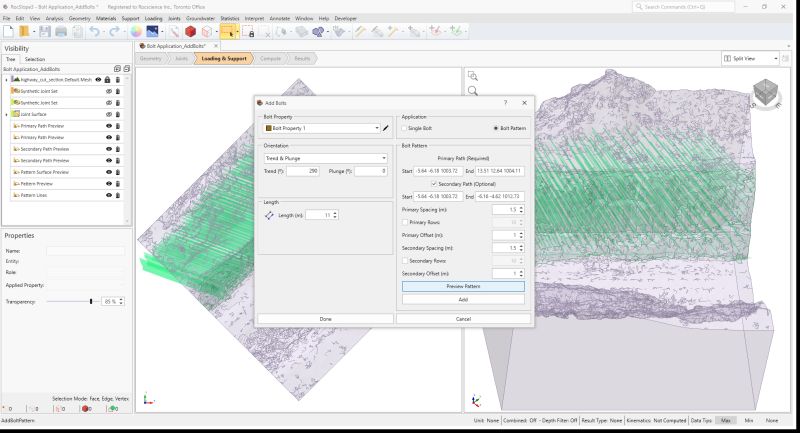Click the Trend angle input field
The width and height of the screenshot is (800, 433).
303,171
